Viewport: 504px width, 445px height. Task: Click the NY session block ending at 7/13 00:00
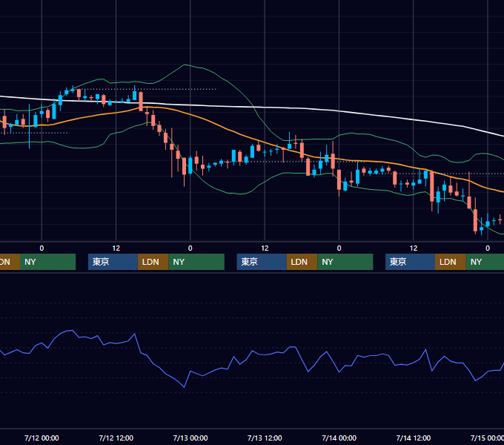(x=196, y=262)
